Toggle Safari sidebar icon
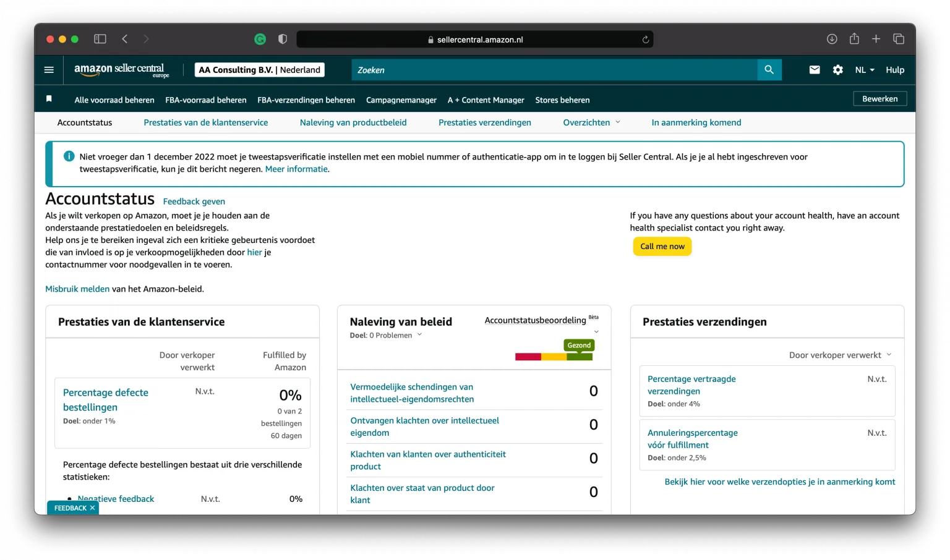950x560 pixels. tap(100, 39)
